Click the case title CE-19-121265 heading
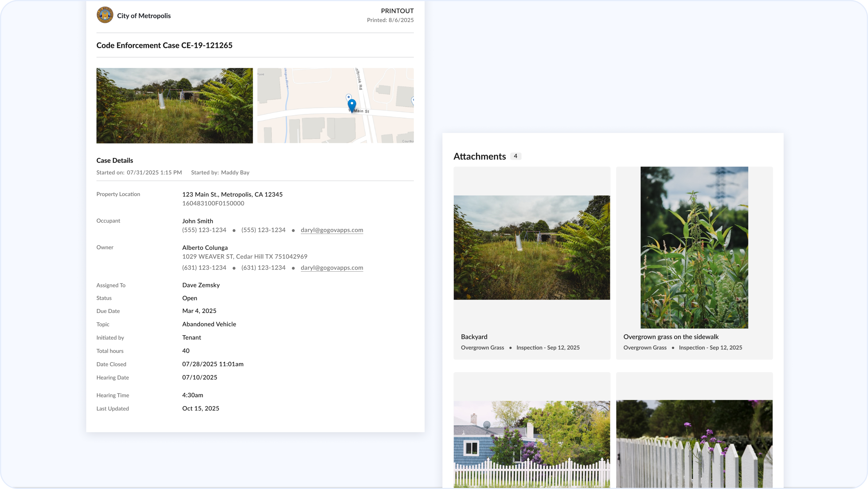868x489 pixels. tap(164, 45)
